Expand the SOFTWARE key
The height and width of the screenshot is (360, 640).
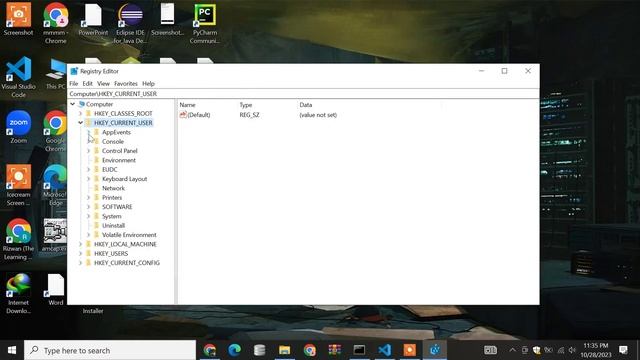click(x=88, y=207)
